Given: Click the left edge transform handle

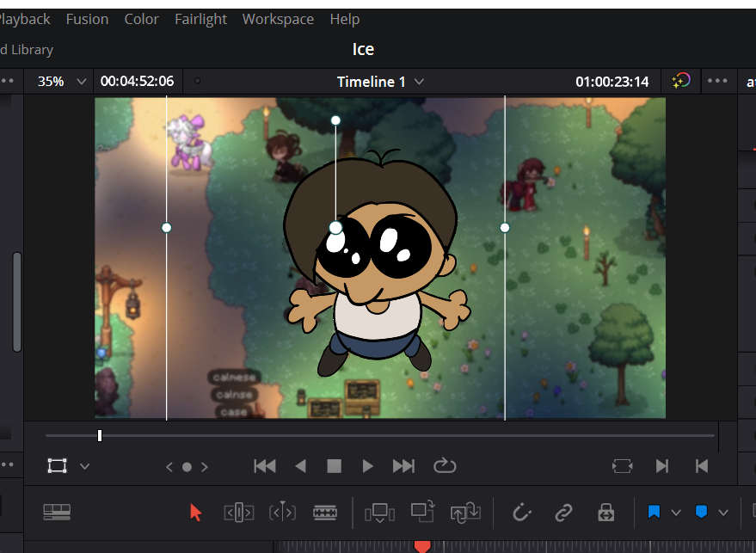Looking at the screenshot, I should click(x=166, y=228).
